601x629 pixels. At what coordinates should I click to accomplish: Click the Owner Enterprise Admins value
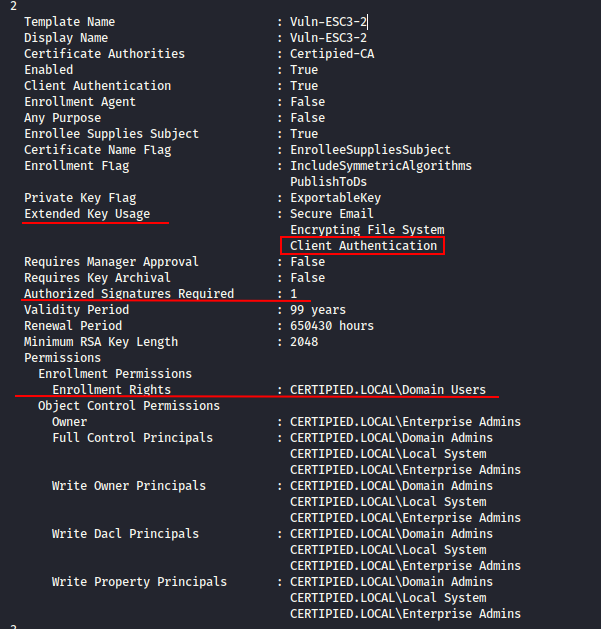click(405, 422)
